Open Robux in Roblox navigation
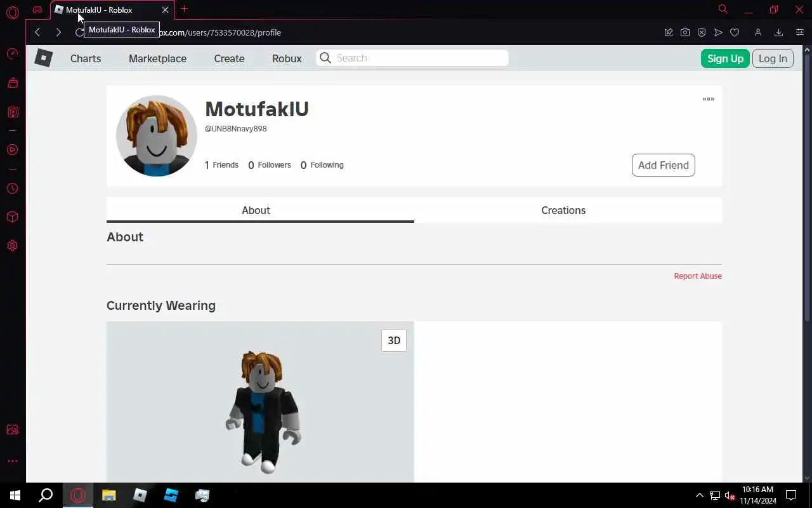 pos(287,58)
